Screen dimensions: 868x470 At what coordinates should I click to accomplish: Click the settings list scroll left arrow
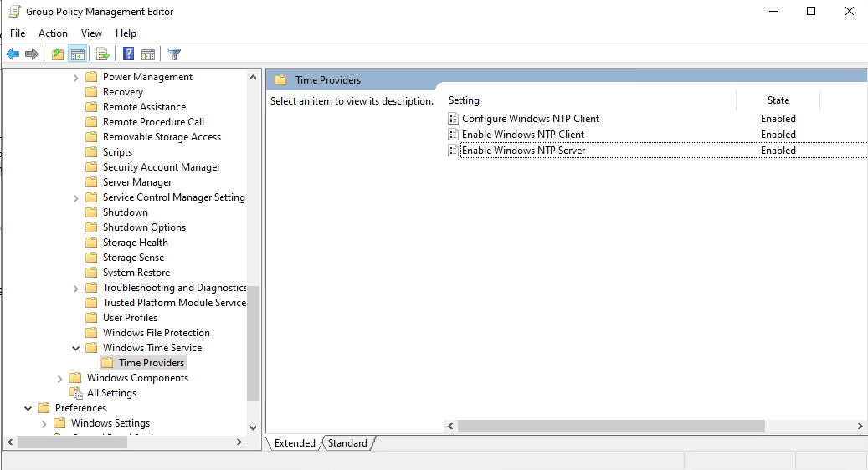pos(450,426)
